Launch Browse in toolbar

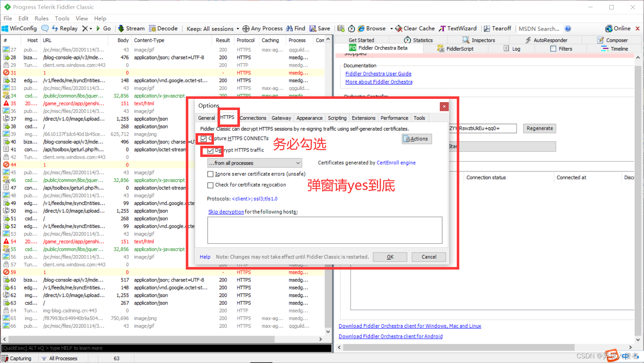(372, 28)
